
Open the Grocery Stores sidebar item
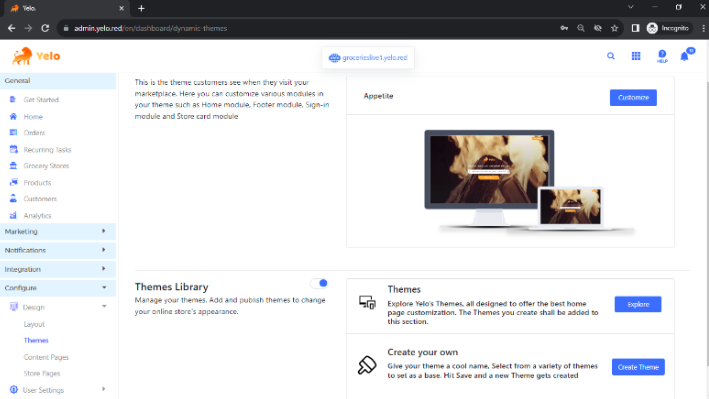click(46, 166)
